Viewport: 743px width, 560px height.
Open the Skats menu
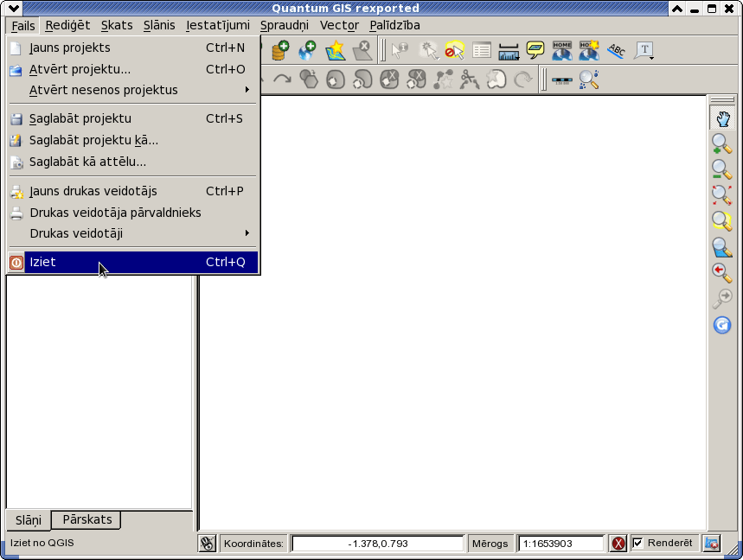point(117,26)
